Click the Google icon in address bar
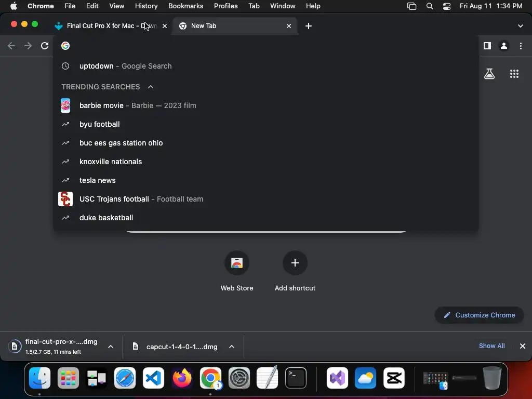 (x=65, y=46)
